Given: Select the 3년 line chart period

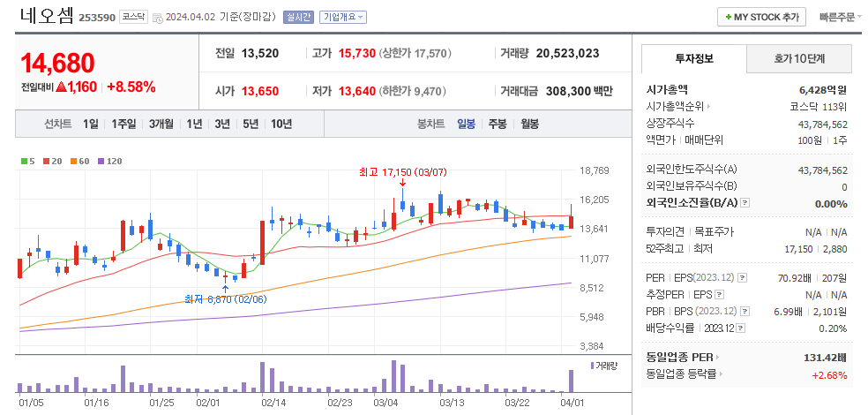Looking at the screenshot, I should coord(222,124).
